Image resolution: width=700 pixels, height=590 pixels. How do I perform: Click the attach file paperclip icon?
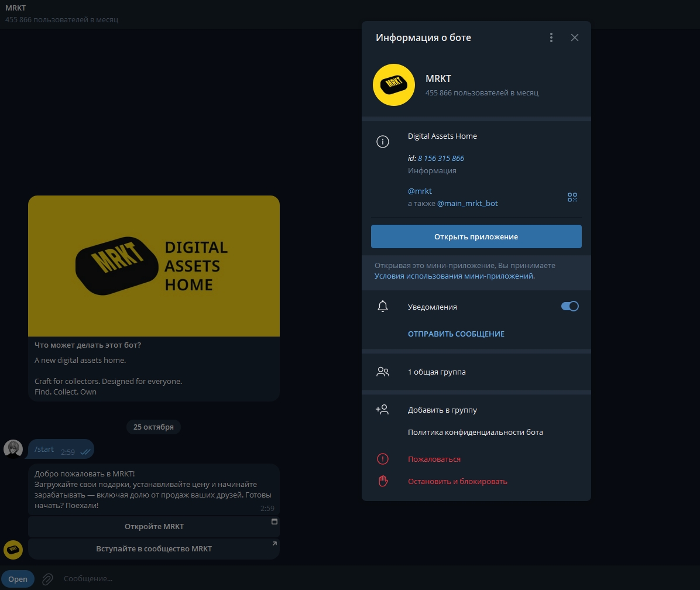click(47, 579)
